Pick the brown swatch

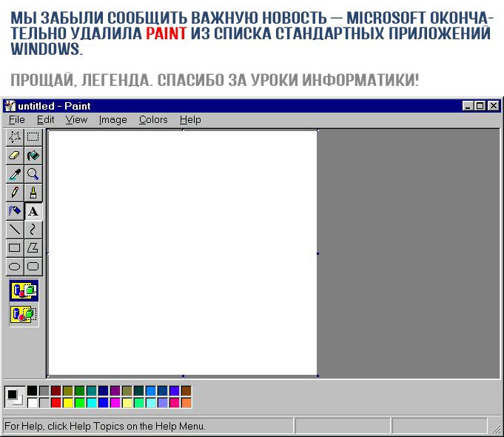(186, 390)
